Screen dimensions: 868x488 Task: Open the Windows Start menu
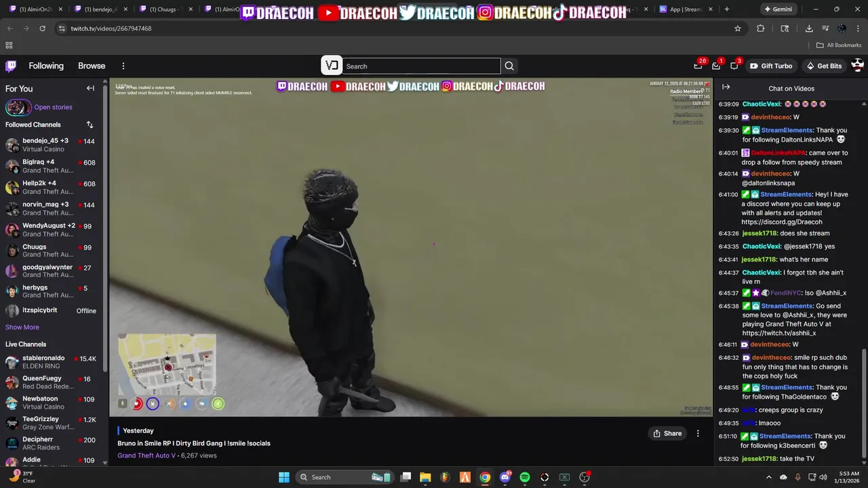284,477
